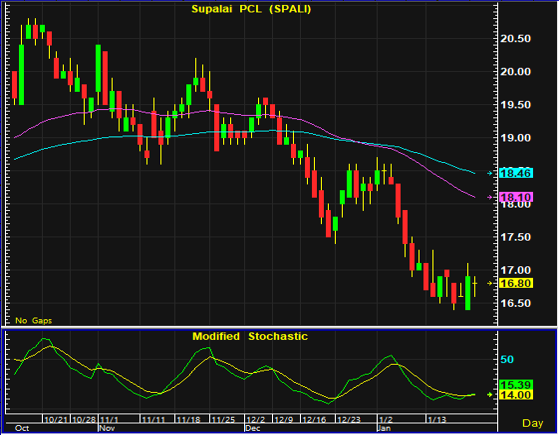559x435 pixels.
Task: Click the No Gaps label
Action: tap(34, 321)
